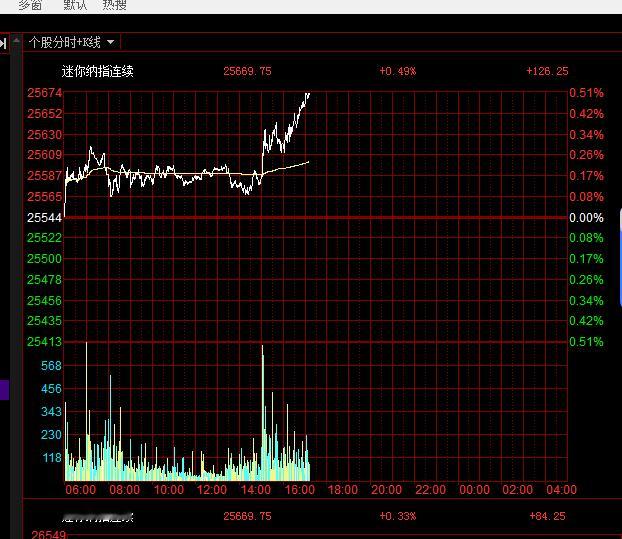Screen dimensions: 622x539
Task: Click the green 25456 price axis label
Action: (x=45, y=301)
